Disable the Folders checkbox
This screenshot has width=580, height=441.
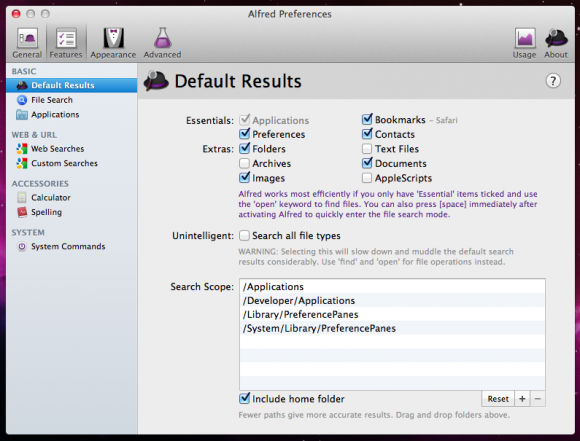(245, 149)
